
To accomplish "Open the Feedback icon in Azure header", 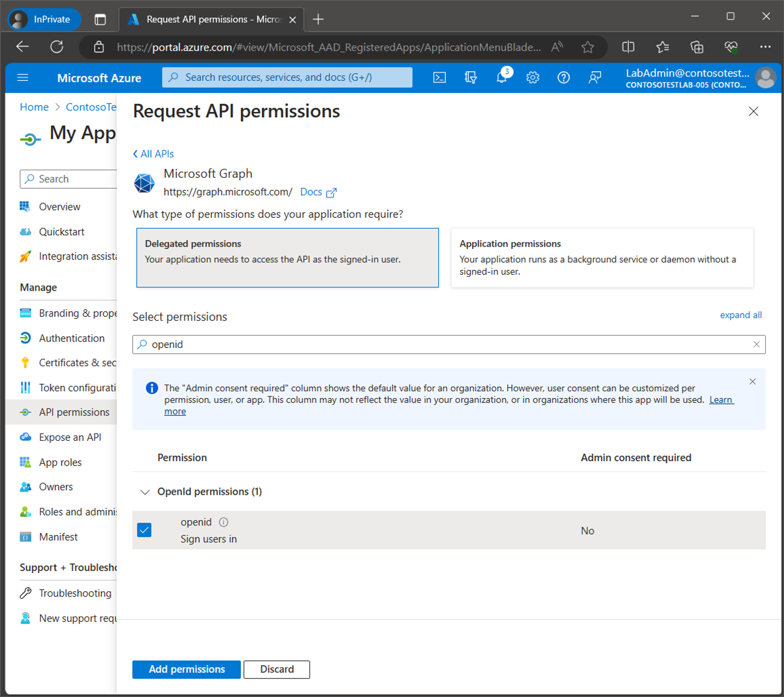I will tap(595, 78).
